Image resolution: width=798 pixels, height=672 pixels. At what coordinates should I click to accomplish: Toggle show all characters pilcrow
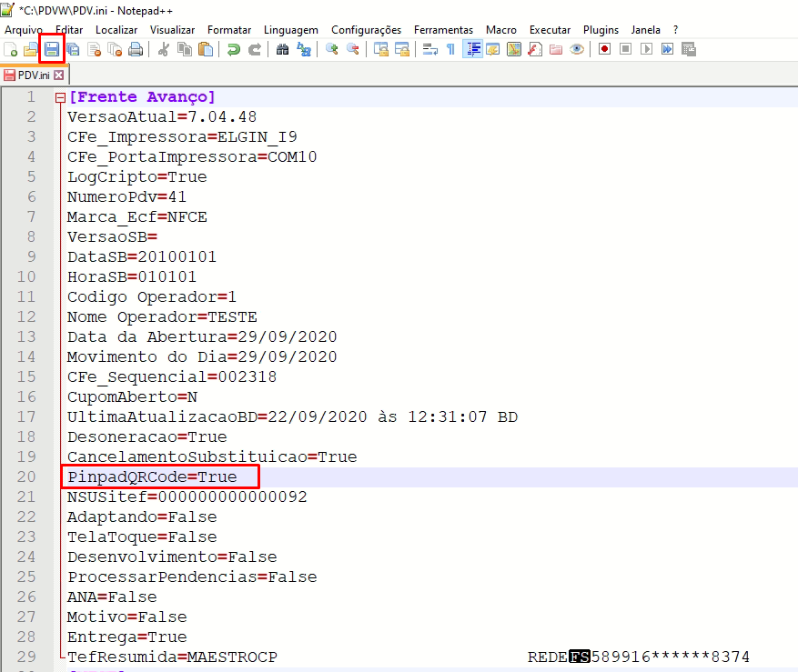click(x=451, y=49)
